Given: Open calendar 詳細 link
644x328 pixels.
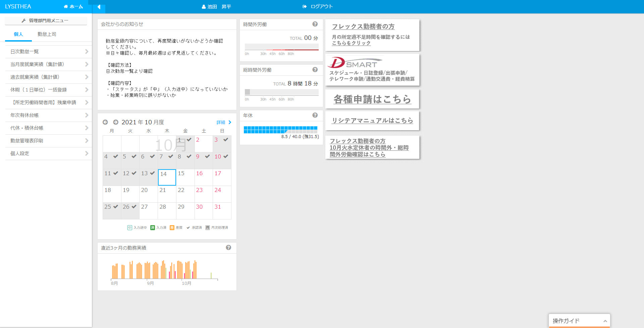Looking at the screenshot, I should pyautogui.click(x=223, y=122).
